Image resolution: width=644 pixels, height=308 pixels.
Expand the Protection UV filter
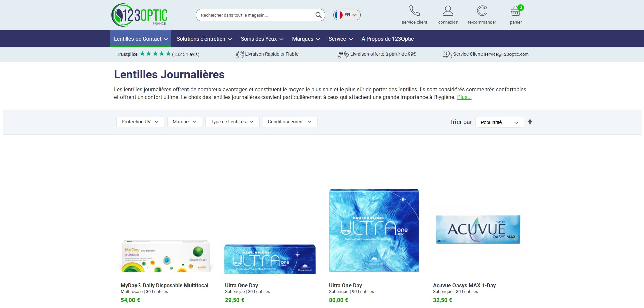[x=140, y=122]
